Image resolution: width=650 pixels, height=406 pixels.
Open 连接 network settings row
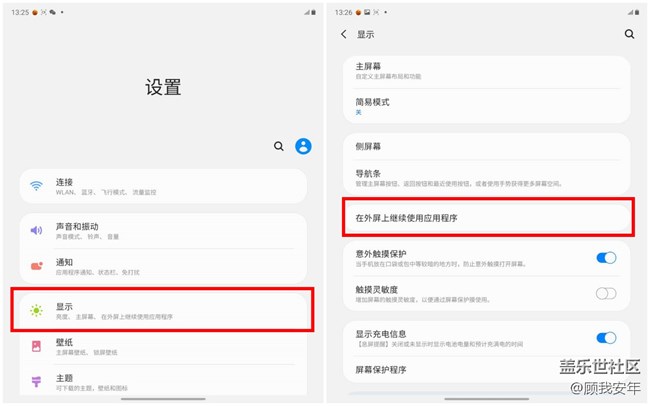[162, 186]
